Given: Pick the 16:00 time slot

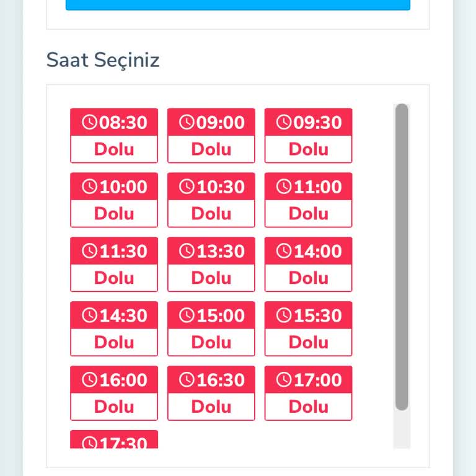Looking at the screenshot, I should click(x=114, y=393).
